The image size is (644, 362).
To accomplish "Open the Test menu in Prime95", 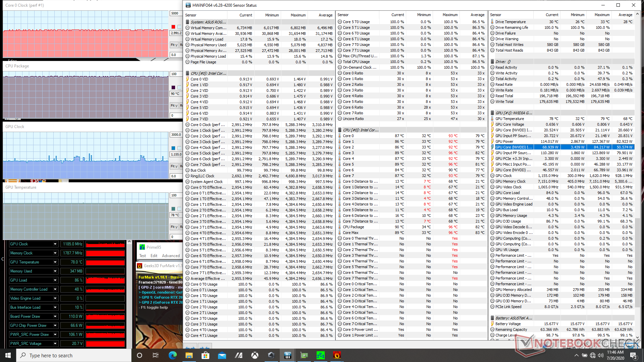I will [143, 256].
